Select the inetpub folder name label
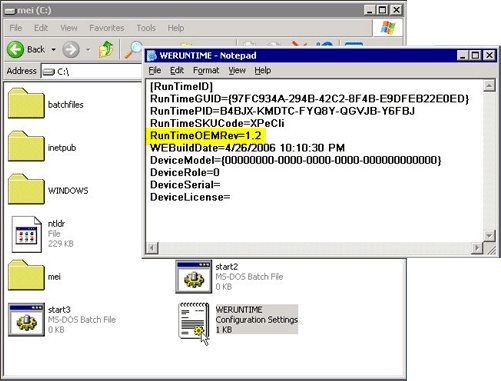Screen dimensions: 501x381 (62, 148)
